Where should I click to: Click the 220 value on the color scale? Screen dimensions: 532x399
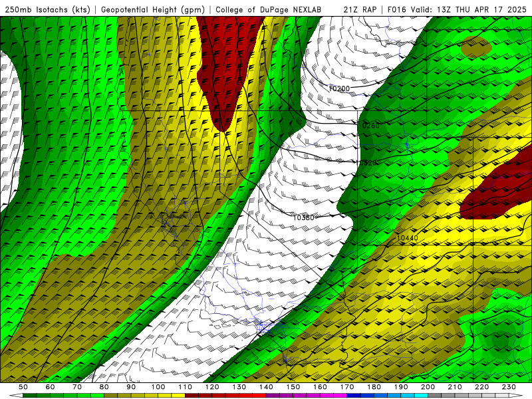click(481, 387)
